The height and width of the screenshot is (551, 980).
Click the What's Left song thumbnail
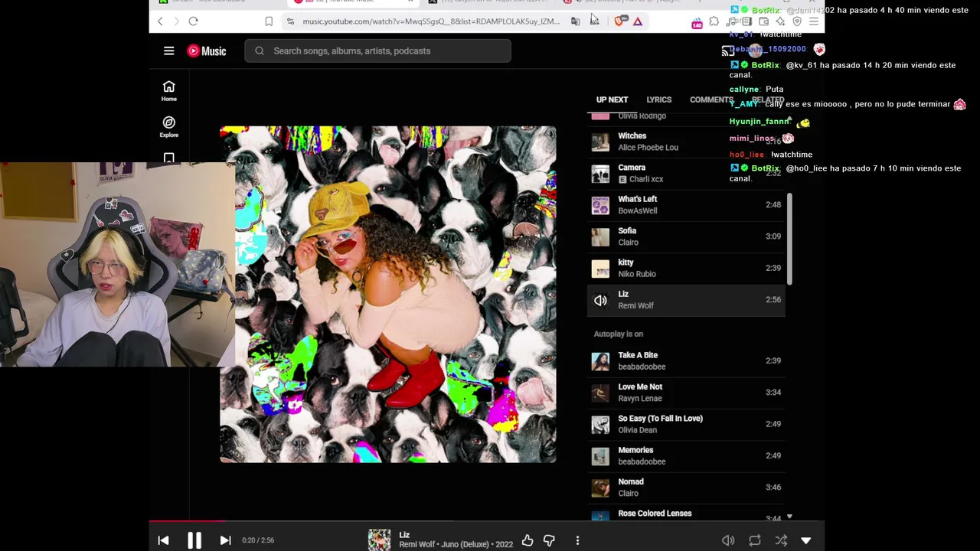[600, 205]
